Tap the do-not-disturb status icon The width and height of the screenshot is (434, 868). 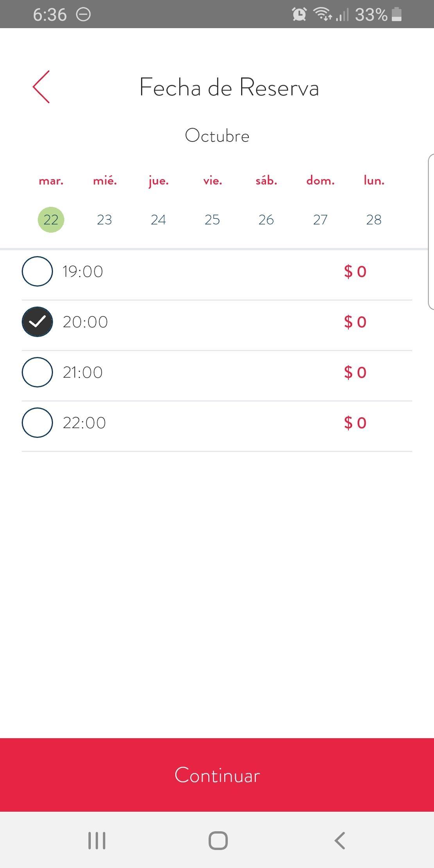pos(83,15)
